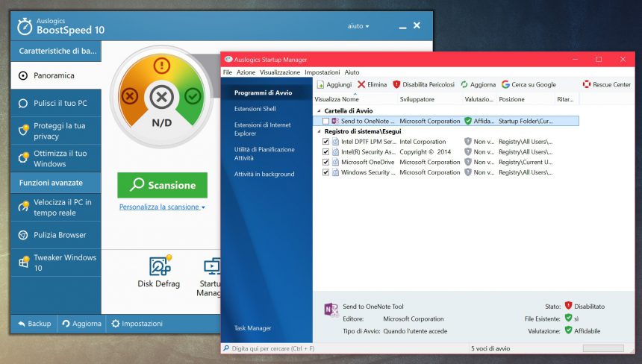Open the Visualizzazione menu
Viewport: 642px width, 364px height.
pos(280,72)
